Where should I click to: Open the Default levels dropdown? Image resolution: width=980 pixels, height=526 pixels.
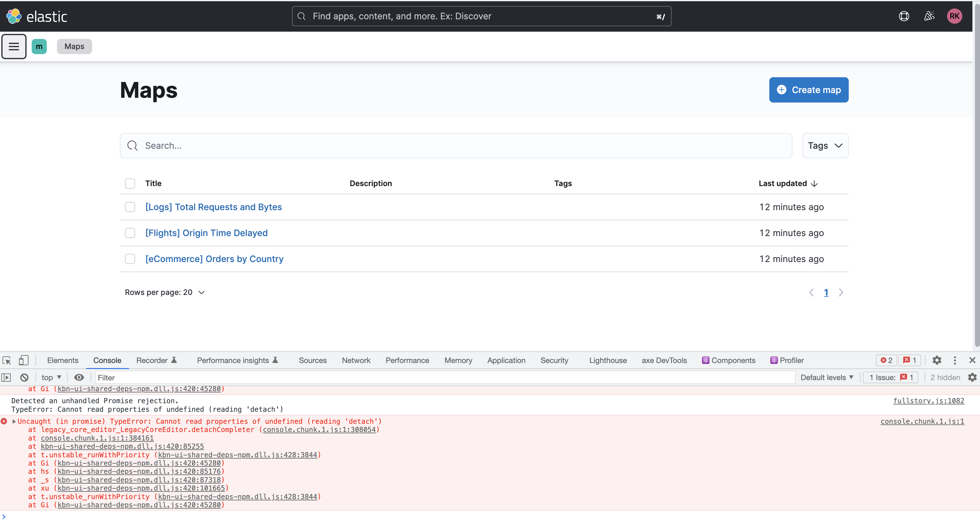pos(827,378)
